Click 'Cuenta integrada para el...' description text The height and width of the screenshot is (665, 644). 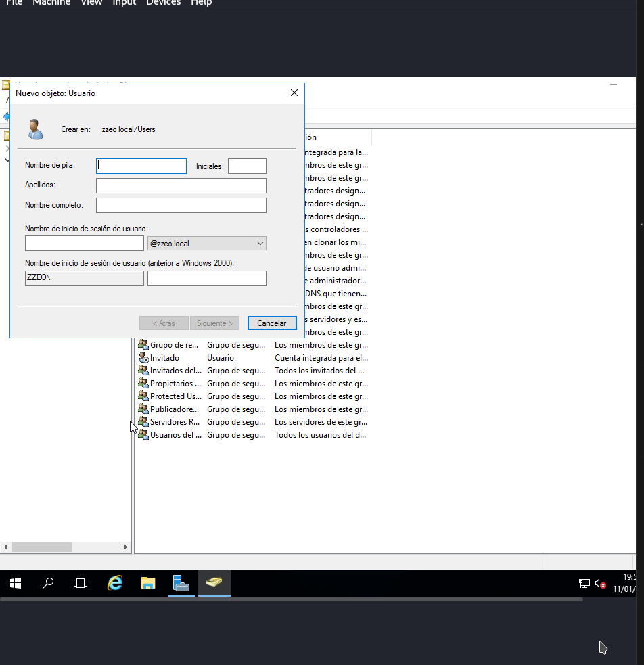pos(321,357)
